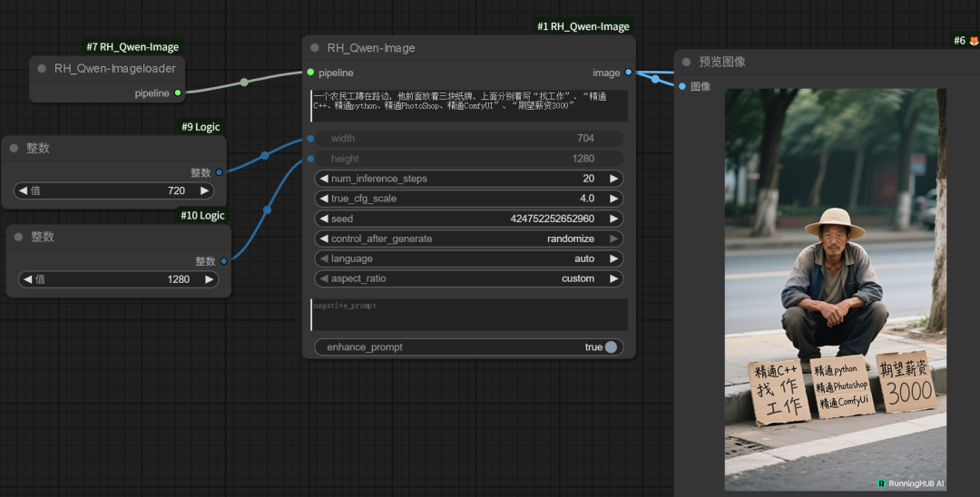
Task: Click the height 1280 widget
Action: 469,159
